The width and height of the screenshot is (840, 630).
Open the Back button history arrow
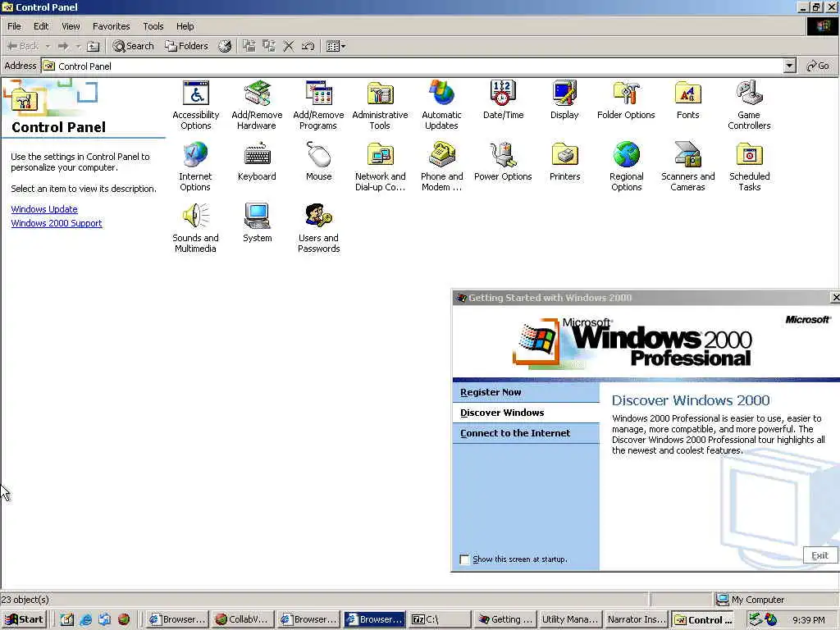[48, 46]
